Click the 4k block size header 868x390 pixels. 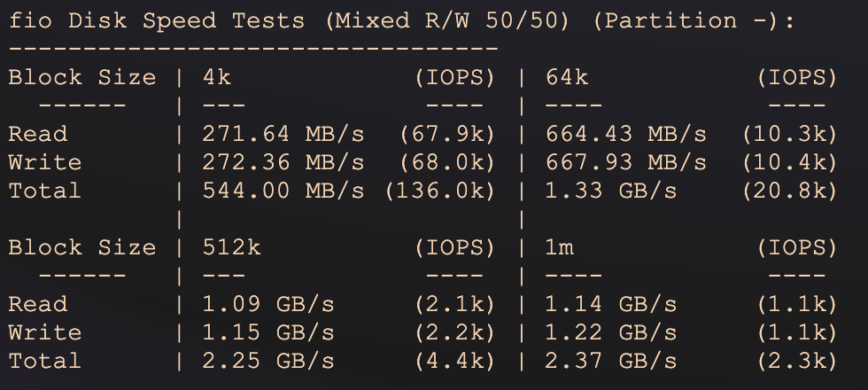(x=217, y=77)
